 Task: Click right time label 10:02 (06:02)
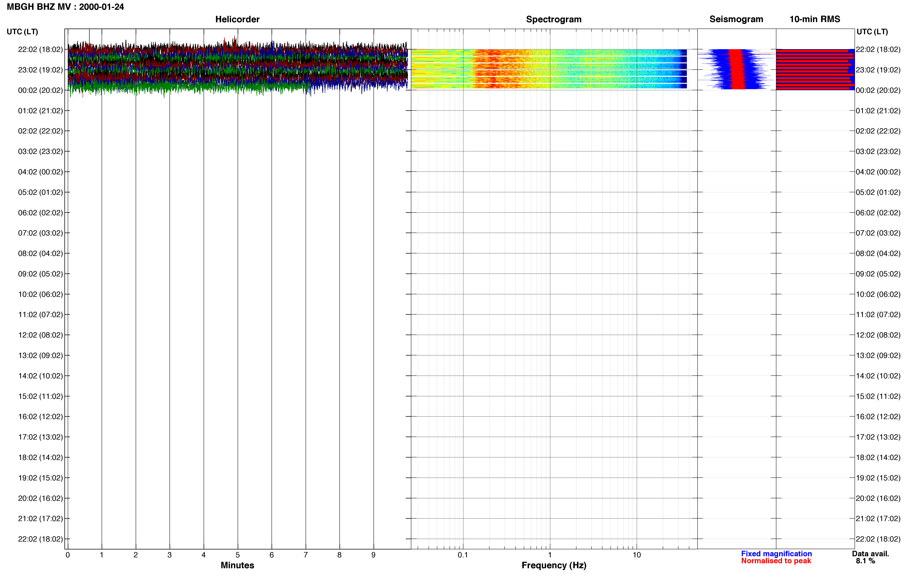pos(878,294)
